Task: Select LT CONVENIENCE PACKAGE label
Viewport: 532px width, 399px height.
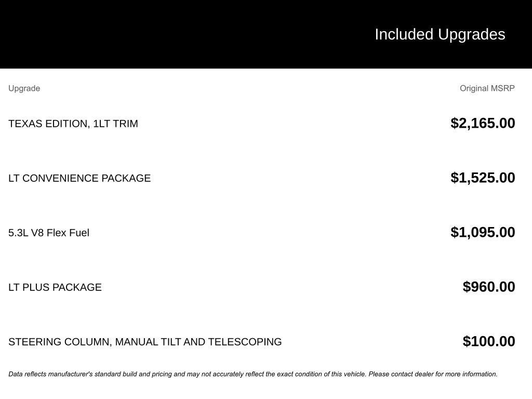Action: pyautogui.click(x=79, y=178)
